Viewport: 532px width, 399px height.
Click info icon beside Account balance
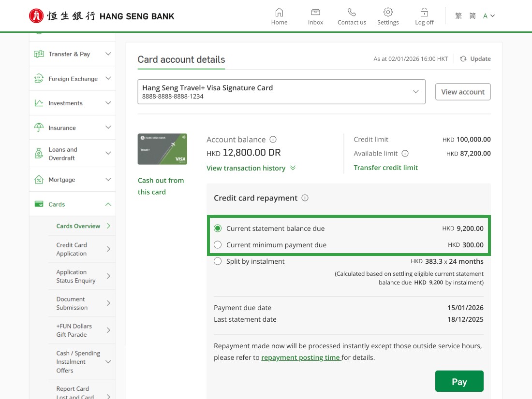[273, 140]
